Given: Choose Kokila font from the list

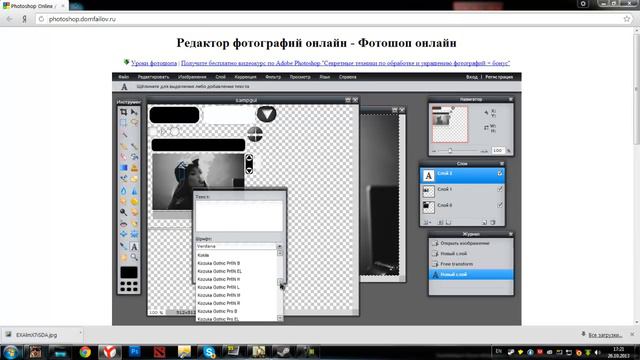Looking at the screenshot, I should (x=203, y=255).
